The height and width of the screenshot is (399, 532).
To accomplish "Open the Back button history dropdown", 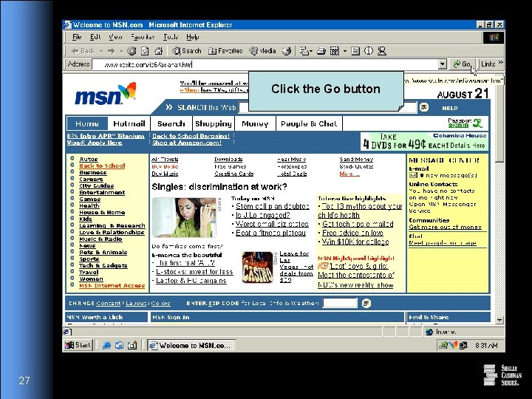I will 100,51.
